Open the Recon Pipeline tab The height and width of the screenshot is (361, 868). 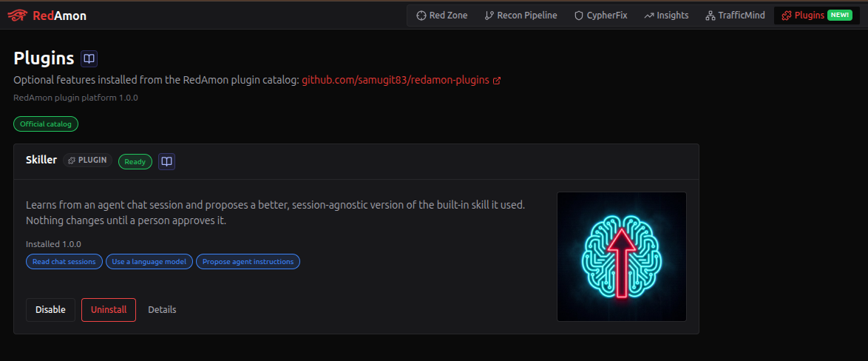[521, 16]
